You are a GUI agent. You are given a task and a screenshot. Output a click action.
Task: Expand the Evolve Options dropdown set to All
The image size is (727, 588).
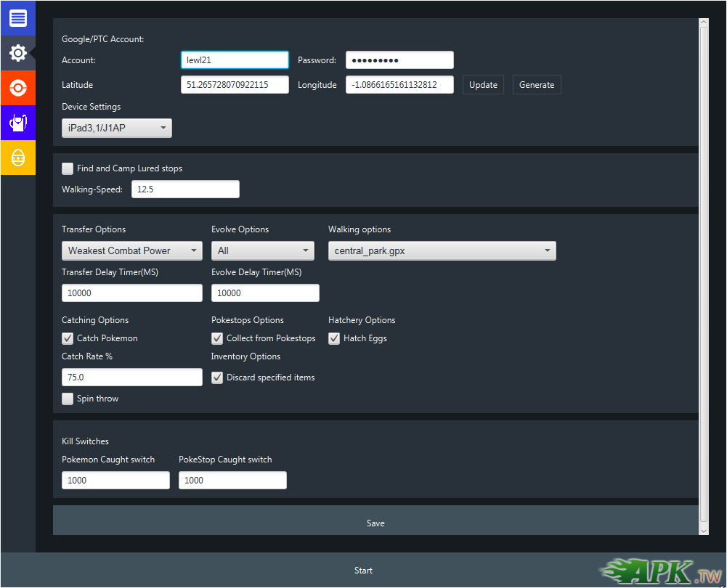pos(262,251)
